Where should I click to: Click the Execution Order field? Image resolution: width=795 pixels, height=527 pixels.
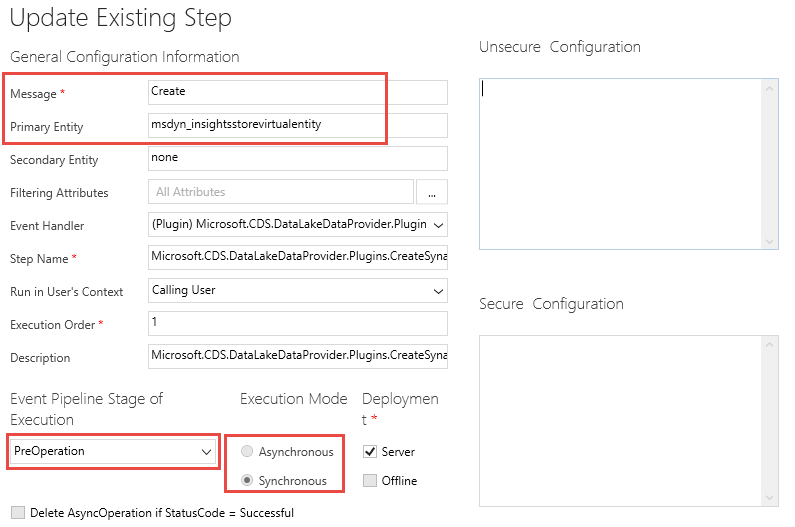tap(297, 323)
